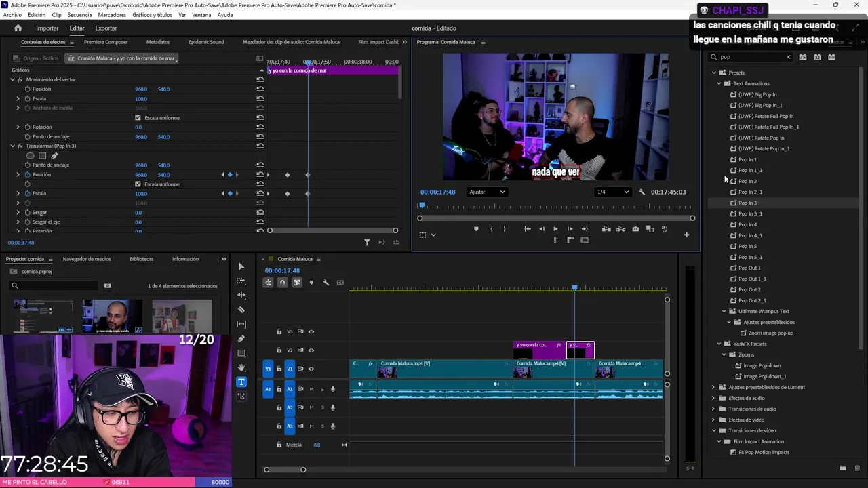Go to Out point in Program monitor

585,229
